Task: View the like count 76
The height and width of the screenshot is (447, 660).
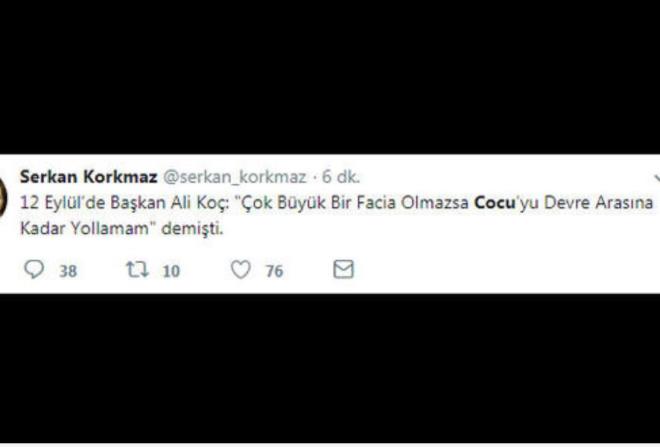Action: 274,271
